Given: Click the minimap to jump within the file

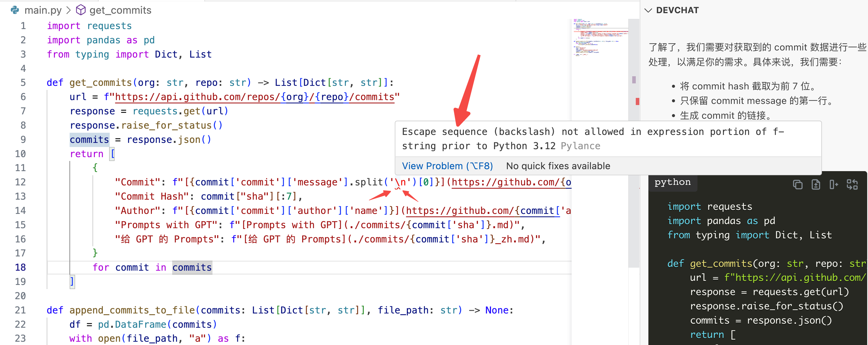Looking at the screenshot, I should click(600, 37).
